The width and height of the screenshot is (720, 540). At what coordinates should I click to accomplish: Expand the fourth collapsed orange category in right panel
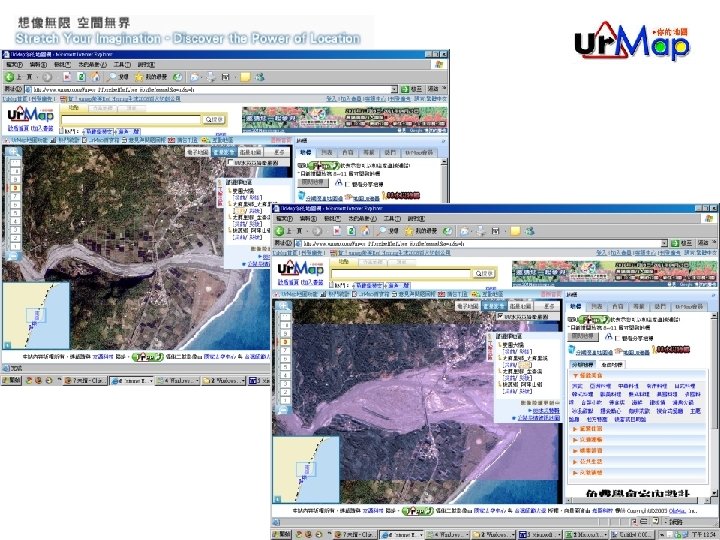575,461
